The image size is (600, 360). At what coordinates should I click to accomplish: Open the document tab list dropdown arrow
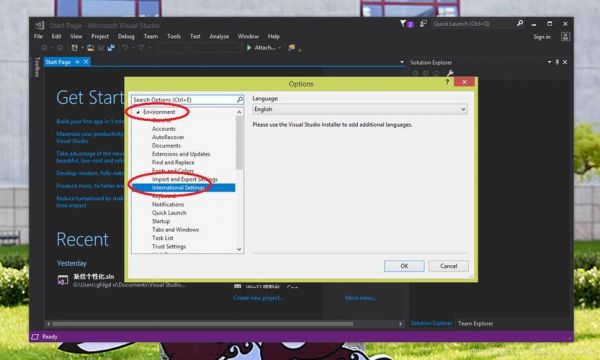pos(402,62)
